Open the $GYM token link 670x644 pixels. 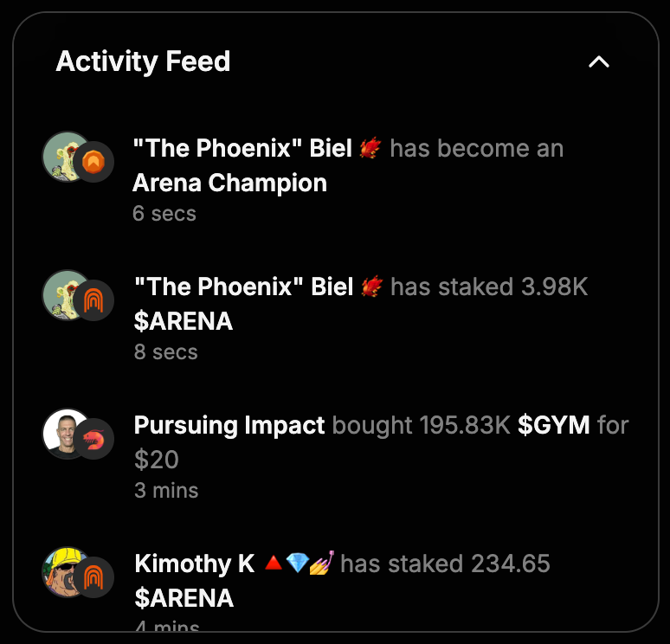click(553, 426)
